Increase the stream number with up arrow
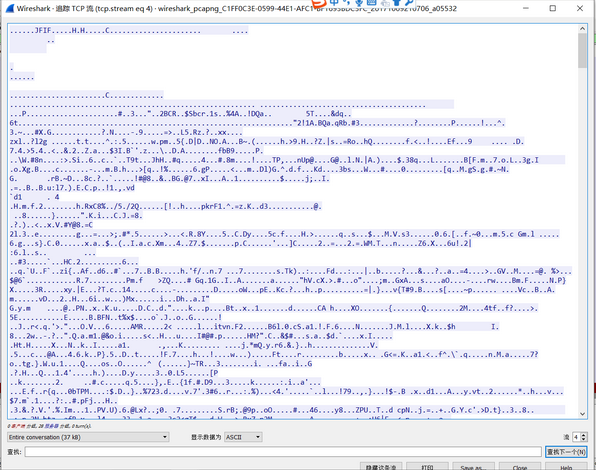This screenshot has height=470, width=596. 584,435
